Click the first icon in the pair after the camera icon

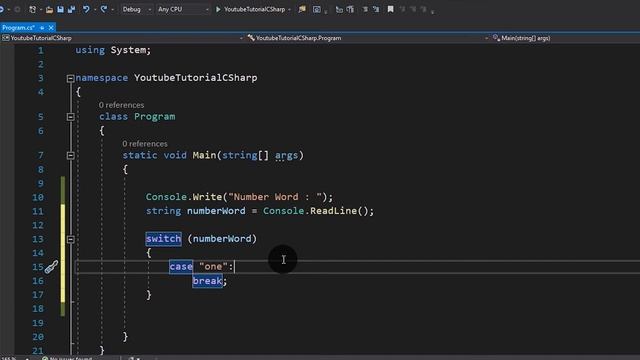(339, 9)
